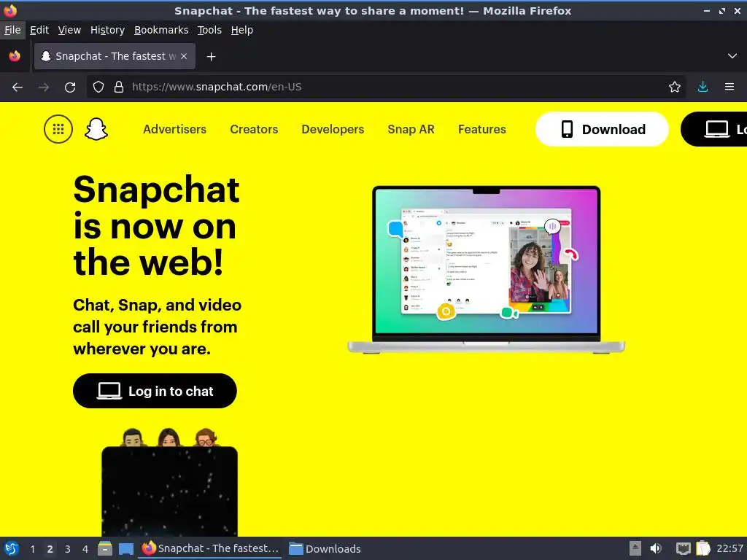Open the Features link
This screenshot has height=560, width=747.
(x=481, y=129)
